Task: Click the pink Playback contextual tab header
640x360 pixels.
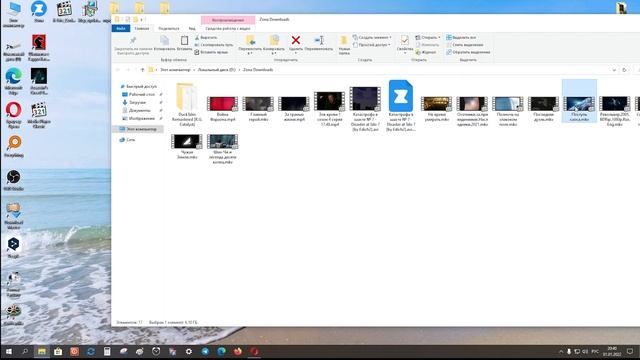Action: click(228, 20)
